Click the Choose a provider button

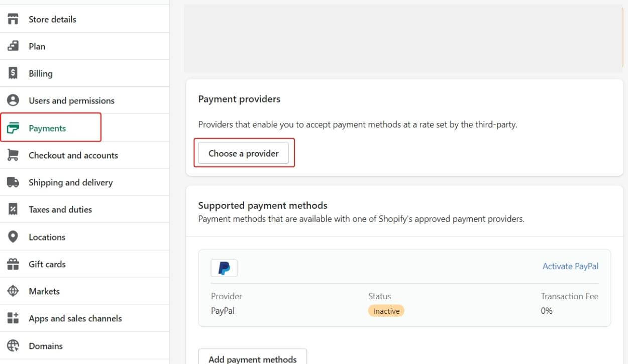point(244,153)
